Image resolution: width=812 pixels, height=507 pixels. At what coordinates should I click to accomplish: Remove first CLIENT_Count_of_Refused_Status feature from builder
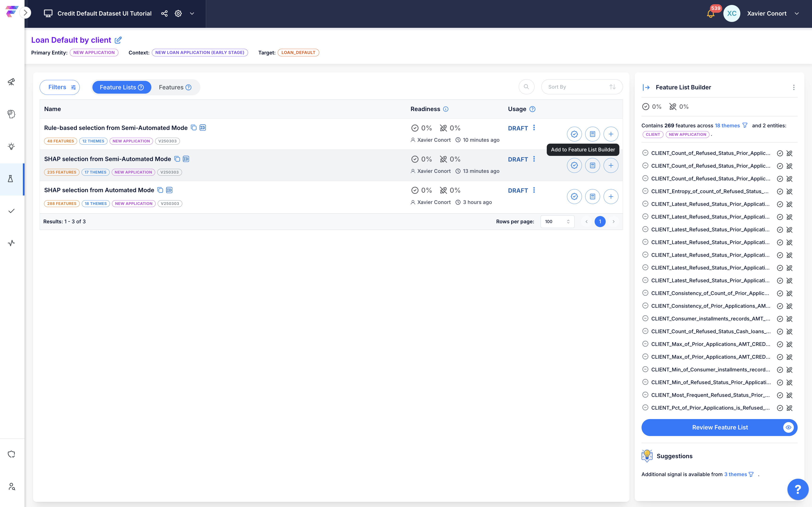645,153
